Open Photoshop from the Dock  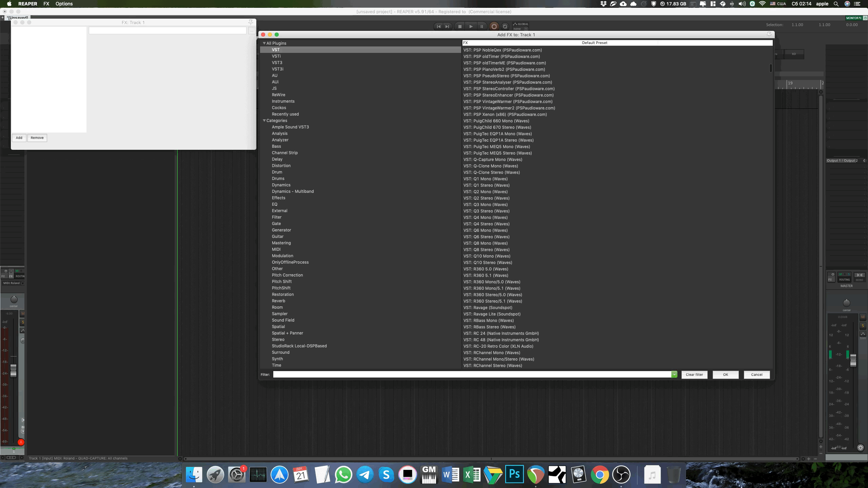pos(514,474)
